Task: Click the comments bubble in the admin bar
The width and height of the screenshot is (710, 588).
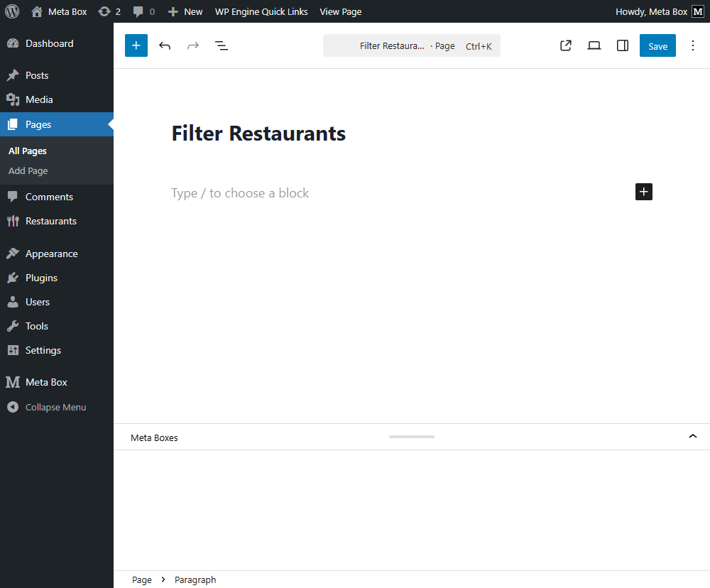Action: (139, 11)
